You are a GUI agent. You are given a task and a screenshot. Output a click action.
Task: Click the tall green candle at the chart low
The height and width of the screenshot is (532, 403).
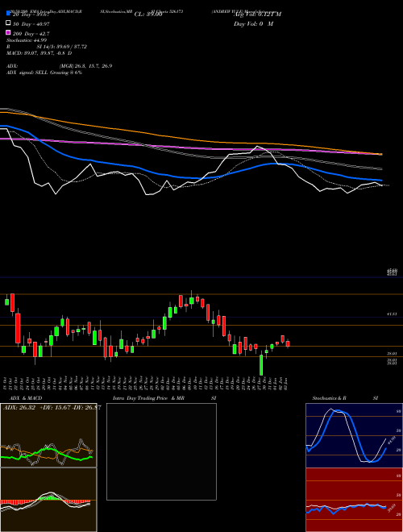tap(261, 365)
